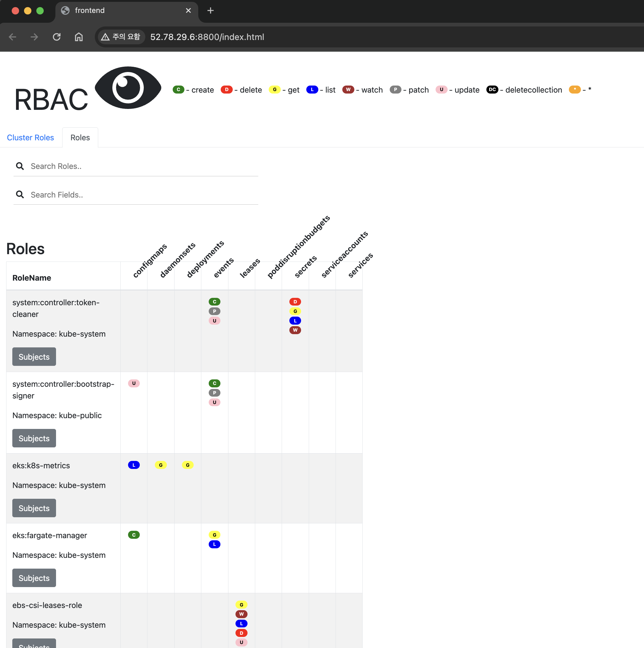This screenshot has height=648, width=644.
Task: Switch to the Cluster Roles tab
Action: click(x=30, y=138)
